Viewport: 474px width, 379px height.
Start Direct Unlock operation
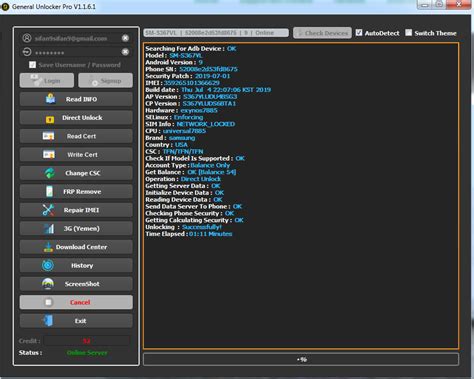pos(76,118)
